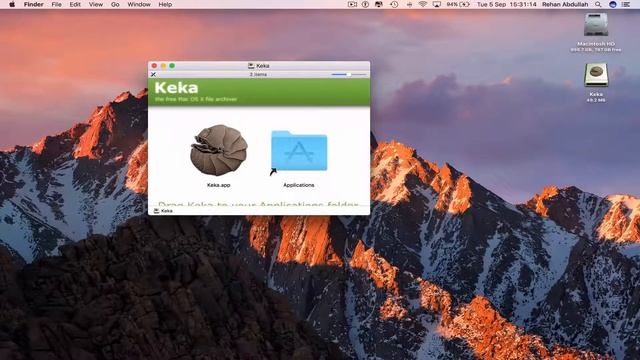Click the yellow minimize button of Keka window
The height and width of the screenshot is (360, 640).
[x=163, y=66]
